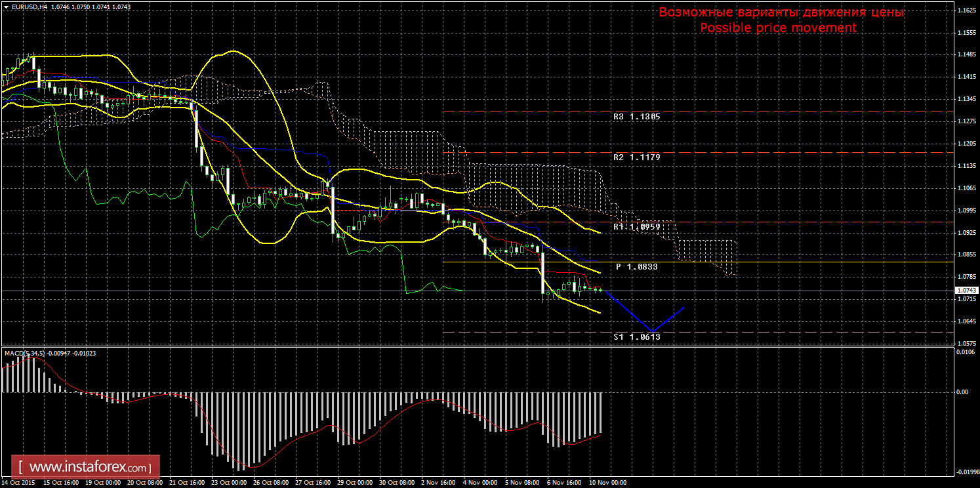
Task: Click the 1.1625 value on price scale
Action: click(x=967, y=11)
